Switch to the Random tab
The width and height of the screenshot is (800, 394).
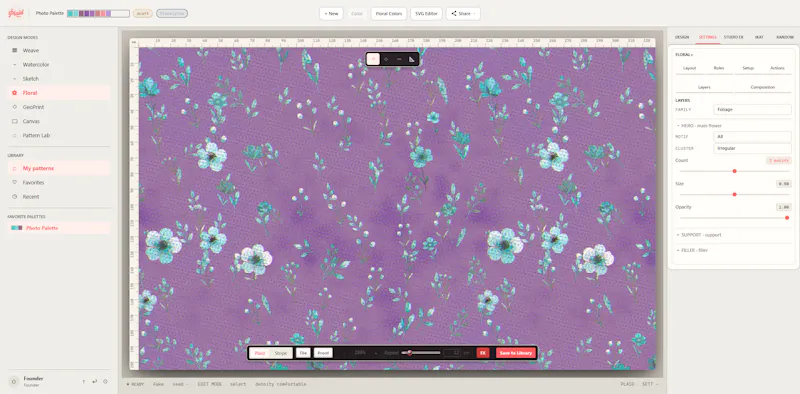(x=785, y=37)
